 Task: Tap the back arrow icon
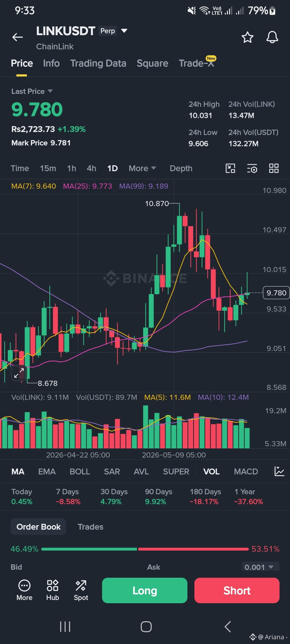(17, 37)
